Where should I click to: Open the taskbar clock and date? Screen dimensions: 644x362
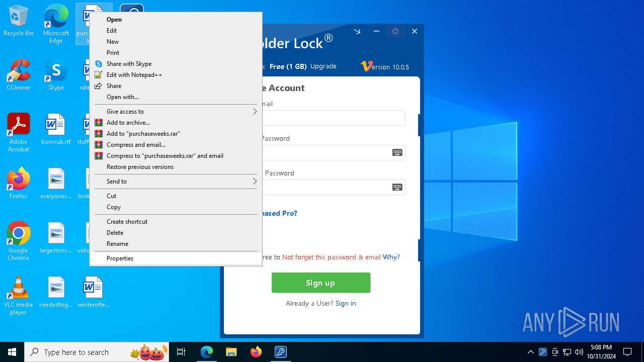(601, 352)
